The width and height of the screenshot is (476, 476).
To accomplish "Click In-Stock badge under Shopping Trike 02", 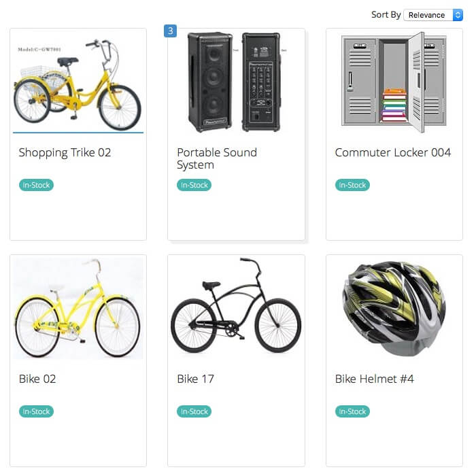I will 36,185.
